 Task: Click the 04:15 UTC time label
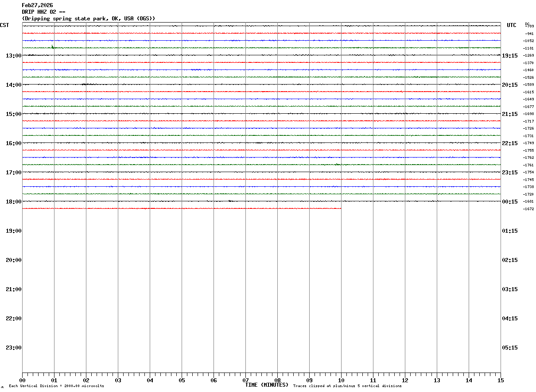pyautogui.click(x=510, y=318)
